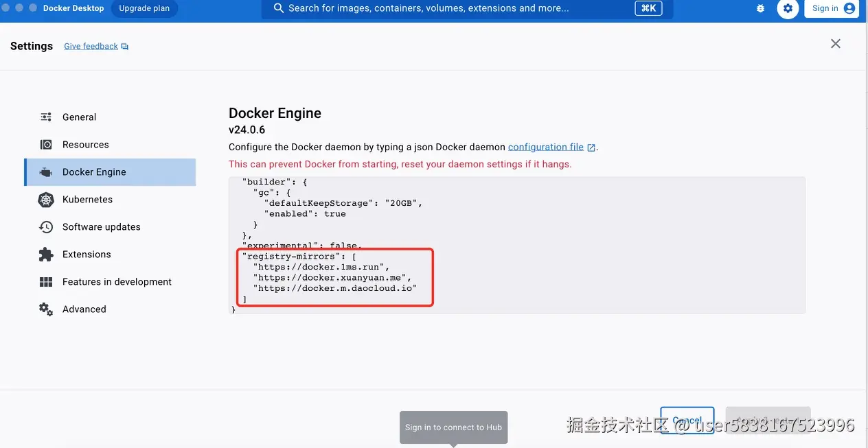This screenshot has width=868, height=448.
Task: Click the "defaultKeepStorage": "20GB" line
Action: [343, 203]
